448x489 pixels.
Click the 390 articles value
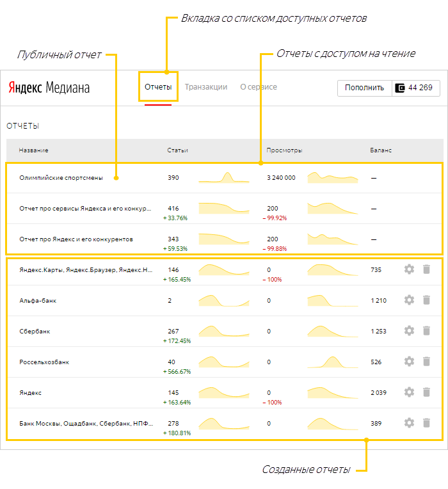click(x=173, y=178)
